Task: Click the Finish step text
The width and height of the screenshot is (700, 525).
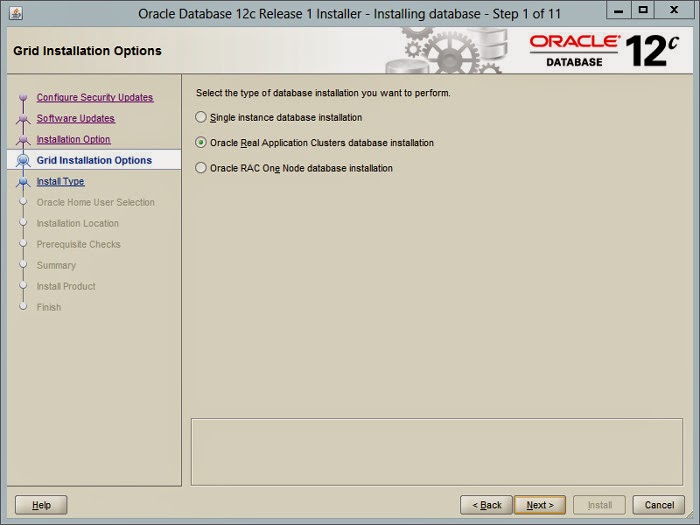Action: (49, 307)
